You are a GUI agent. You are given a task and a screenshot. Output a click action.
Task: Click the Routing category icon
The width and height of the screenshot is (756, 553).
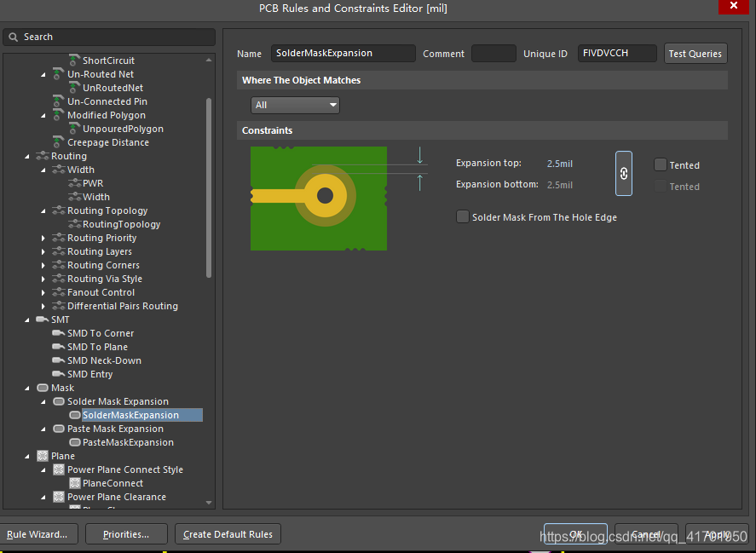click(43, 156)
